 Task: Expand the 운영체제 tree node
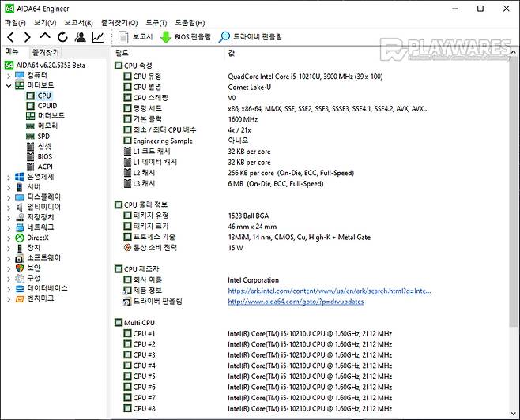pyautogui.click(x=9, y=177)
